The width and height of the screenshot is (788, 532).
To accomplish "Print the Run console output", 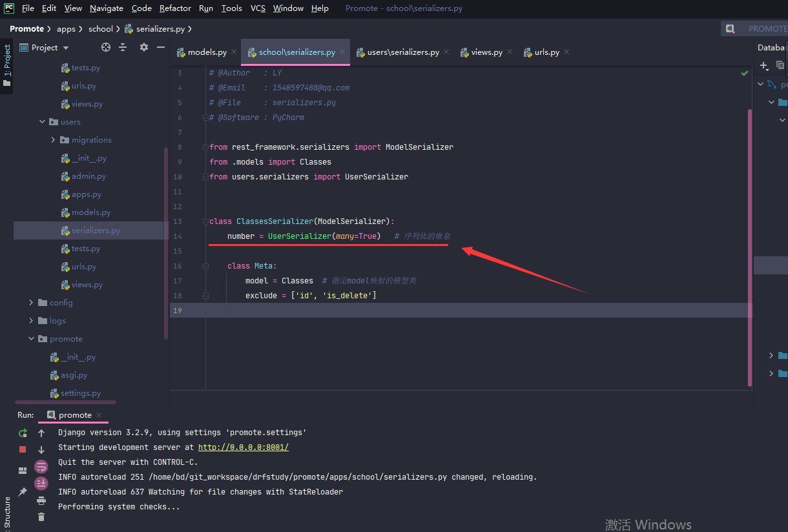I will coord(41,500).
